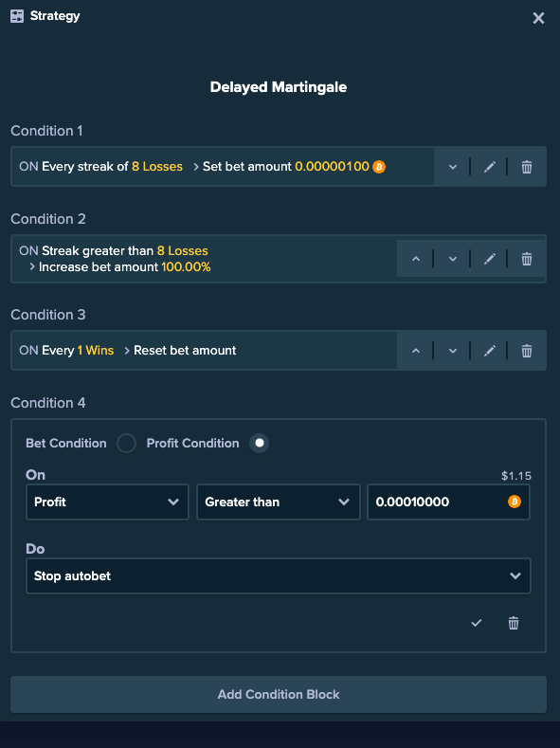560x748 pixels.
Task: Edit Condition 1 with pencil icon
Action: 490,167
